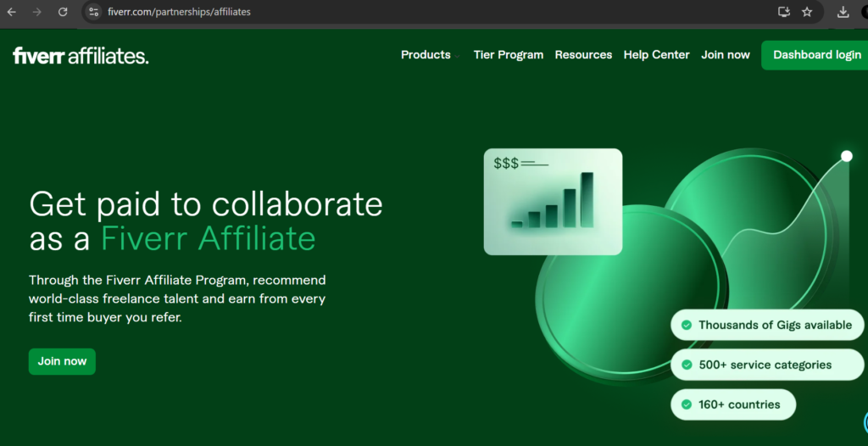The height and width of the screenshot is (446, 868).
Task: Click green check beside 500+ service categories
Action: (x=687, y=365)
